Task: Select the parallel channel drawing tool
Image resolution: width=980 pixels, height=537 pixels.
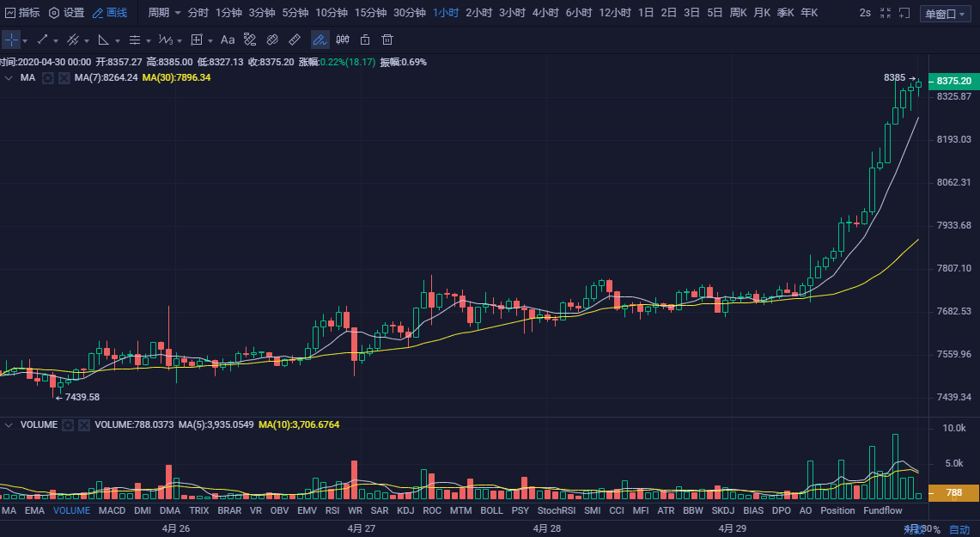Action: point(73,40)
